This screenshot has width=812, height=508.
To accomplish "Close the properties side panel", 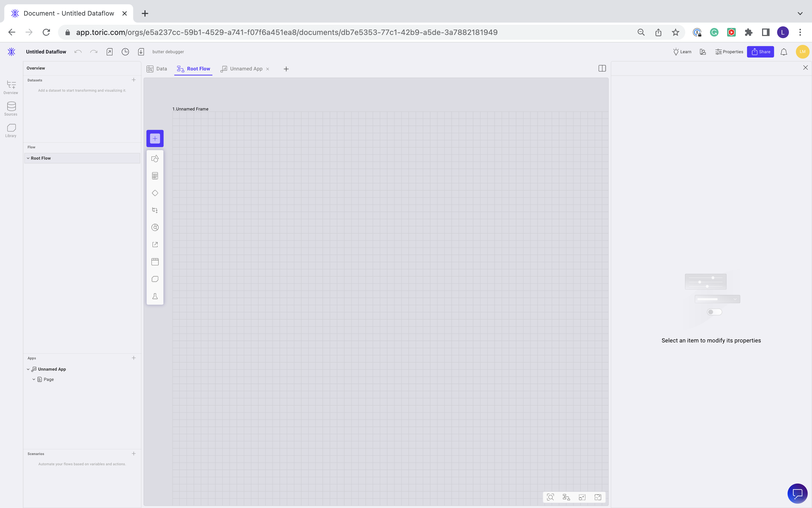I will click(x=806, y=68).
